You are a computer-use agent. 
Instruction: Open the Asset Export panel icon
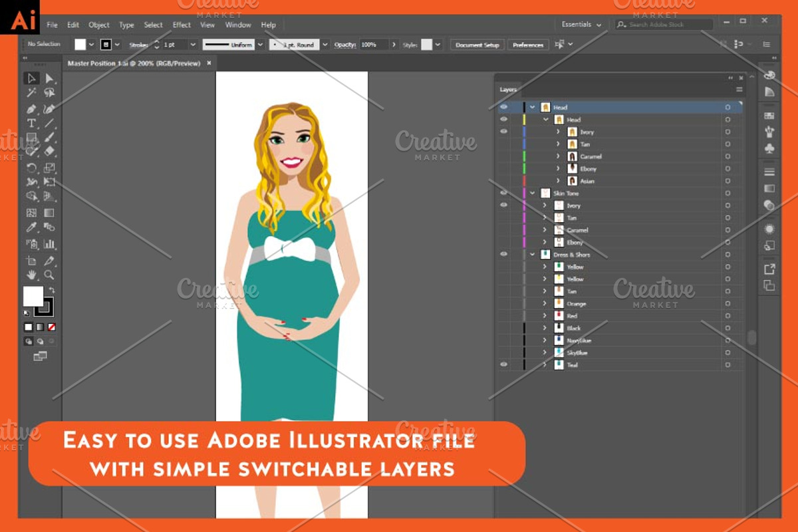tap(769, 269)
